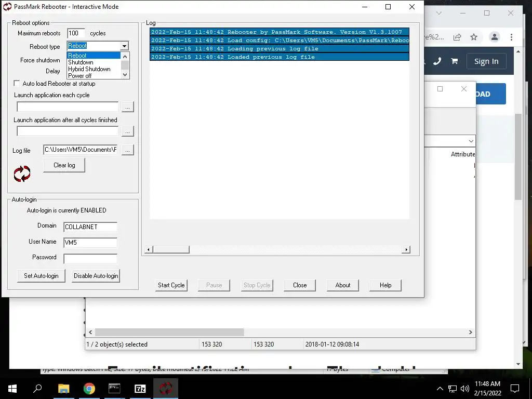The height and width of the screenshot is (399, 532).
Task: Click the Password field
Action: coord(90,259)
